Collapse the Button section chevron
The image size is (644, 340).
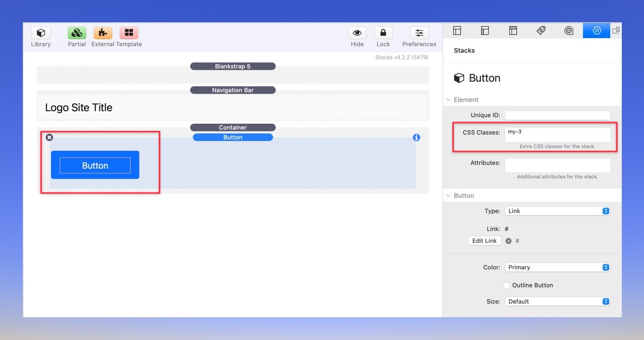(448, 196)
